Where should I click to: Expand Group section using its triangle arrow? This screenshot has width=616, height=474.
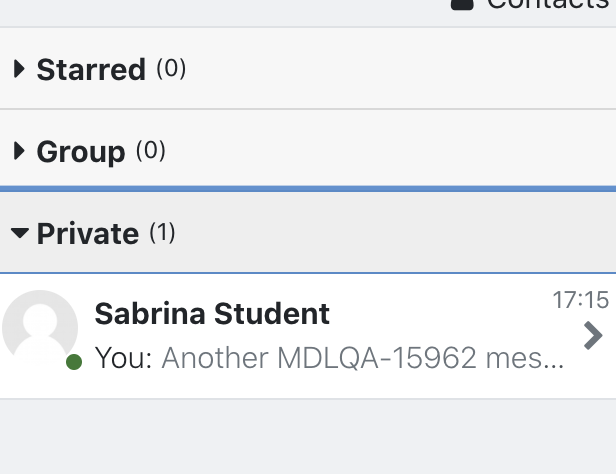point(19,151)
